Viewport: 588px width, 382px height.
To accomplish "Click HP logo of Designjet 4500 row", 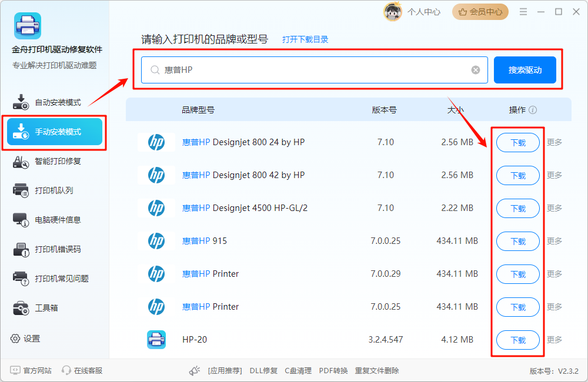I will [156, 208].
